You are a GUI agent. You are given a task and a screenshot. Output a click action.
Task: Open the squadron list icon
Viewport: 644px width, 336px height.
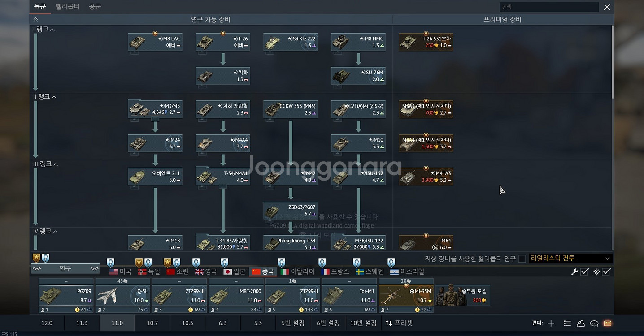pyautogui.click(x=567, y=323)
